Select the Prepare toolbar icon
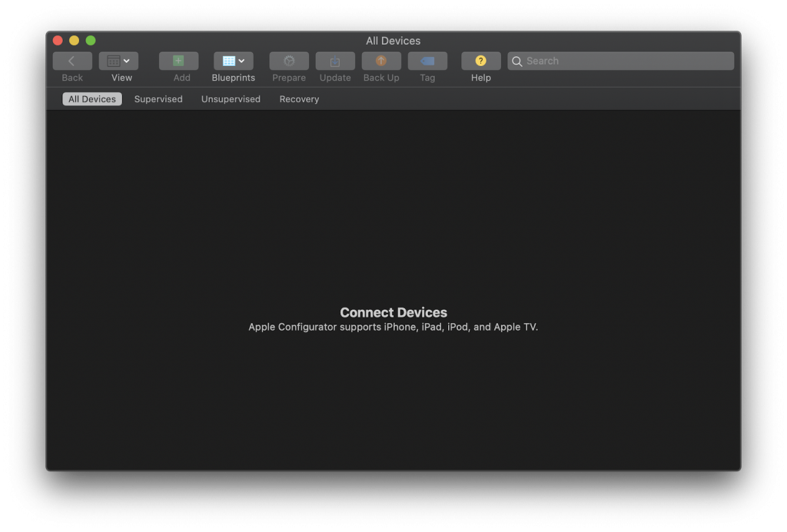Screen dimensions: 787x532 coord(288,60)
